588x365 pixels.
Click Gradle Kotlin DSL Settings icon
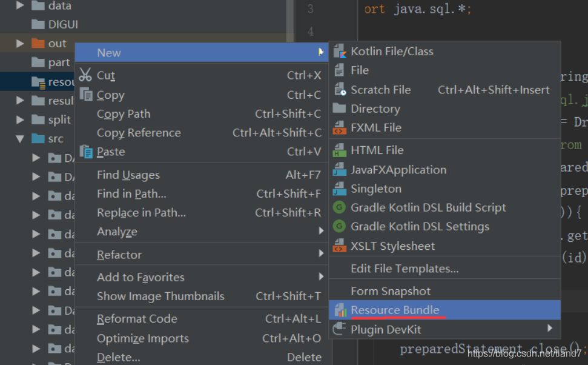coord(339,226)
